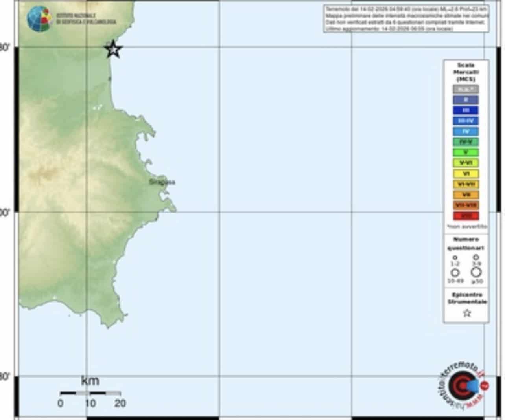Image resolution: width=505 pixels, height=420 pixels.
Task: Select the 1-2 questionnaires circle symbol
Action: pyautogui.click(x=455, y=258)
